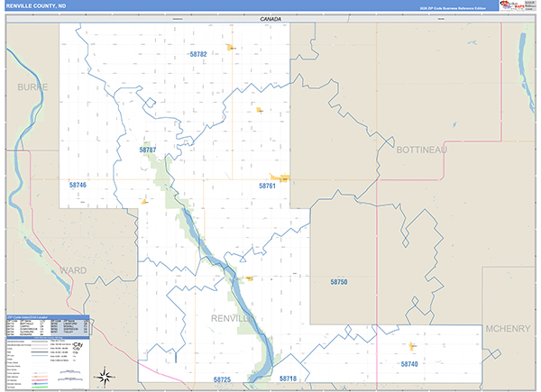This screenshot has height=392, width=541.
Task: Click the BURKE county label
Action: (32, 87)
